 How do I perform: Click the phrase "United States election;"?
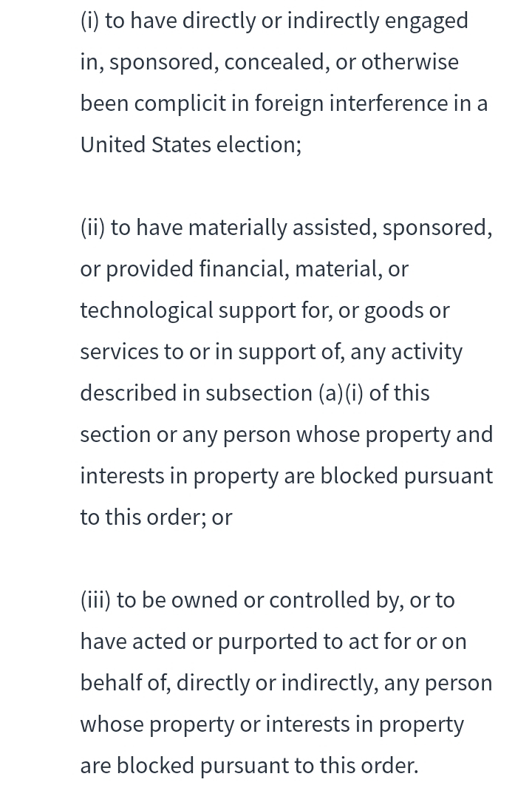(x=191, y=145)
